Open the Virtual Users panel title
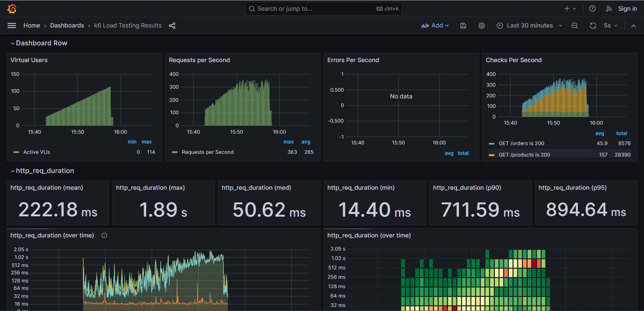 29,60
